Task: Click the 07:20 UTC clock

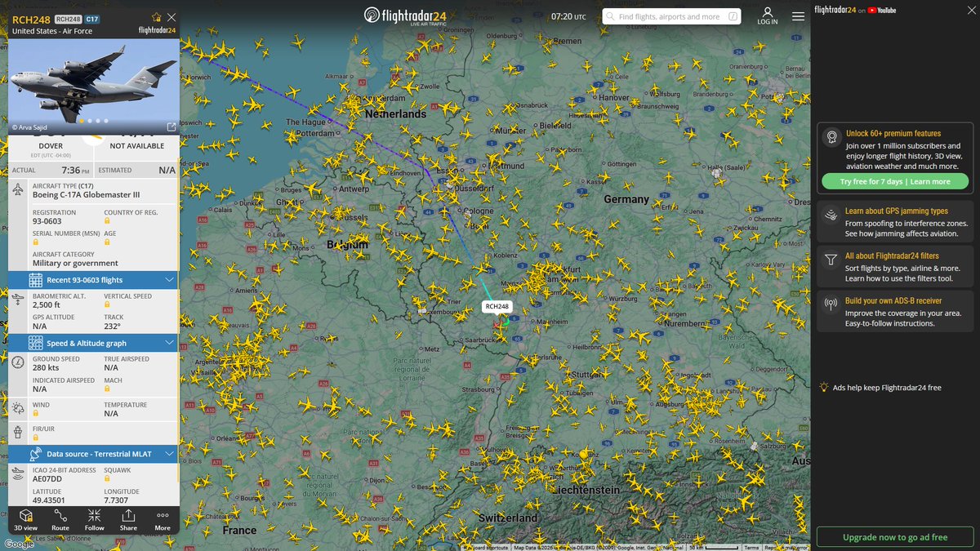Action: pyautogui.click(x=568, y=16)
